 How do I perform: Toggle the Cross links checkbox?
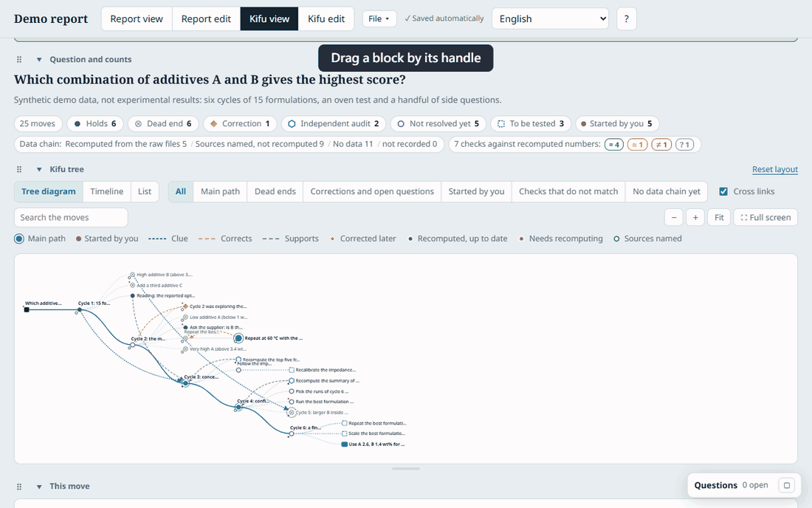723,191
